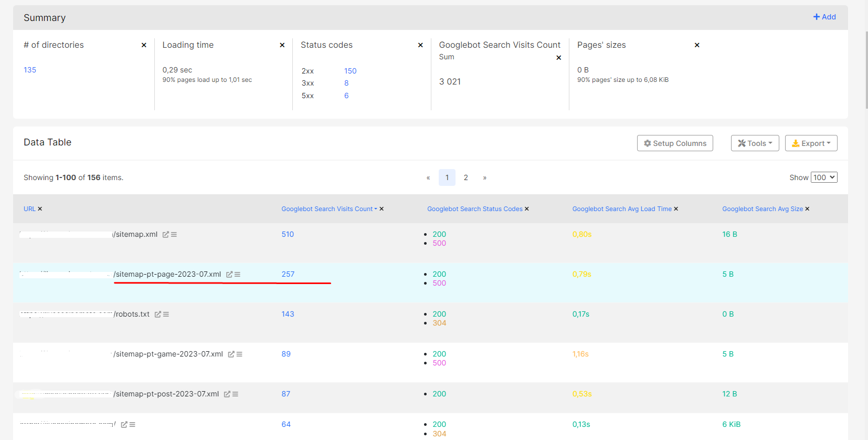Open the 135 directories count link
This screenshot has width=868, height=440.
click(x=30, y=70)
